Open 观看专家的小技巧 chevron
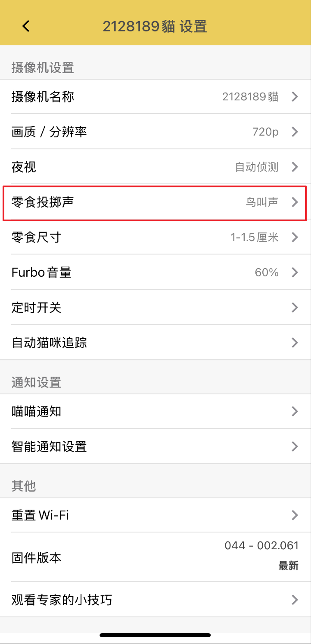The width and height of the screenshot is (311, 644). point(295,600)
